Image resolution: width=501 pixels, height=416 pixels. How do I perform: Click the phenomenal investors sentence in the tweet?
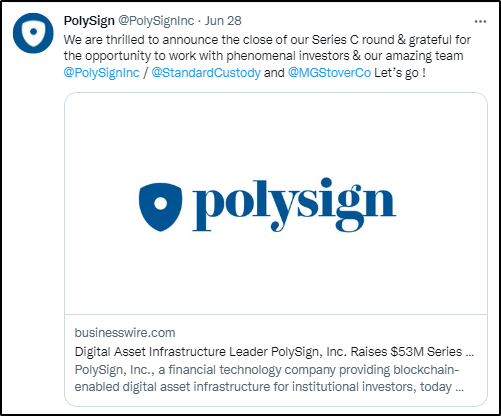point(263,56)
